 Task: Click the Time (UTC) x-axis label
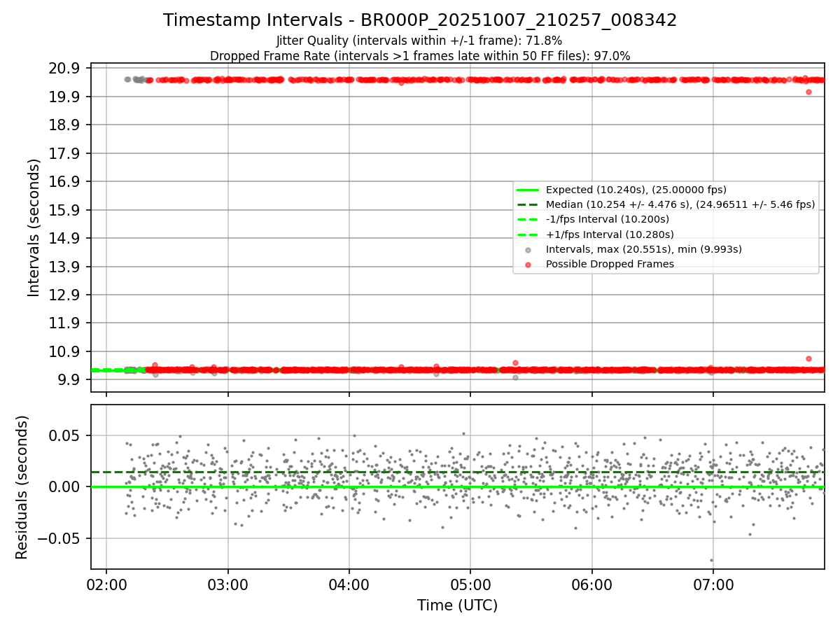(x=457, y=605)
